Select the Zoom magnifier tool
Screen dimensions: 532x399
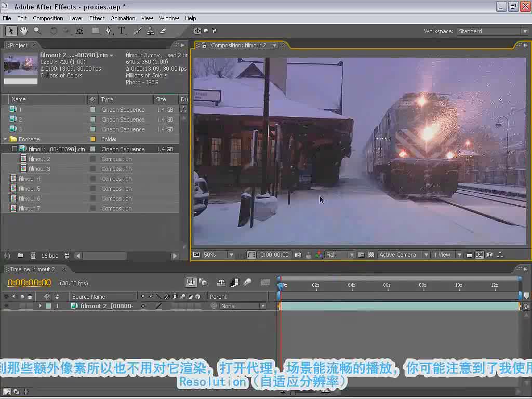(37, 31)
